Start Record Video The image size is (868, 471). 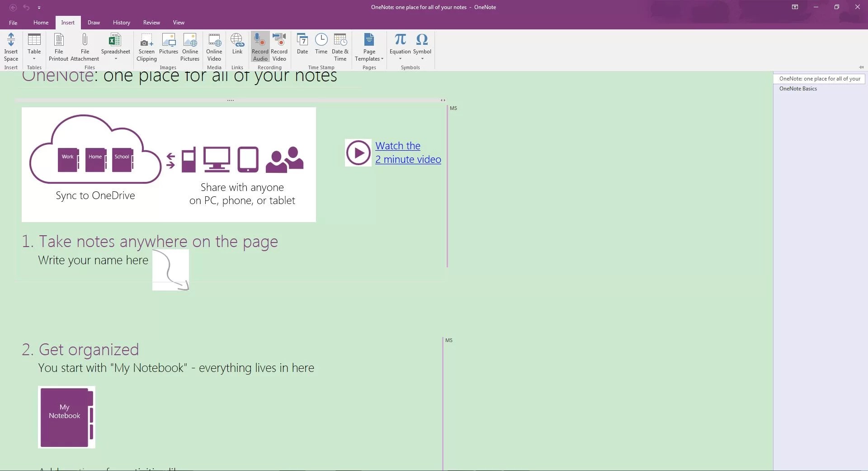coord(278,47)
